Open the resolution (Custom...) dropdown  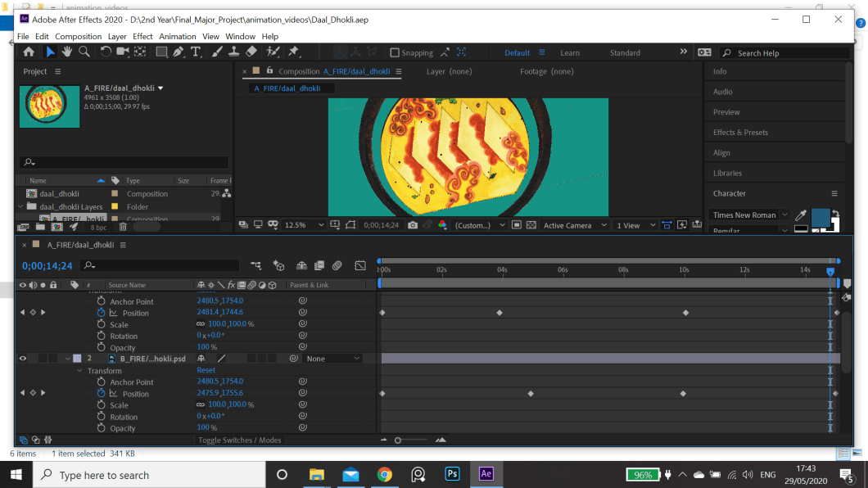tap(480, 225)
